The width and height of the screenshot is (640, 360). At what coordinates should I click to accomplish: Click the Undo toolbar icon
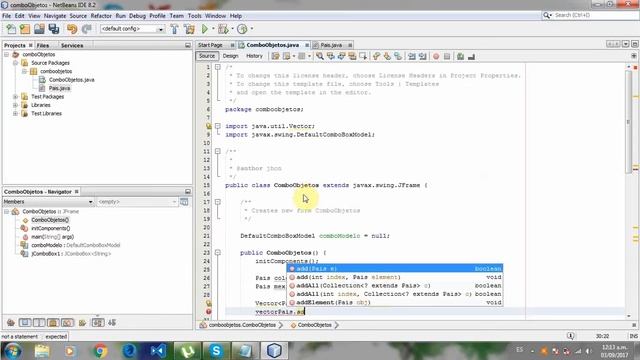pos(72,29)
